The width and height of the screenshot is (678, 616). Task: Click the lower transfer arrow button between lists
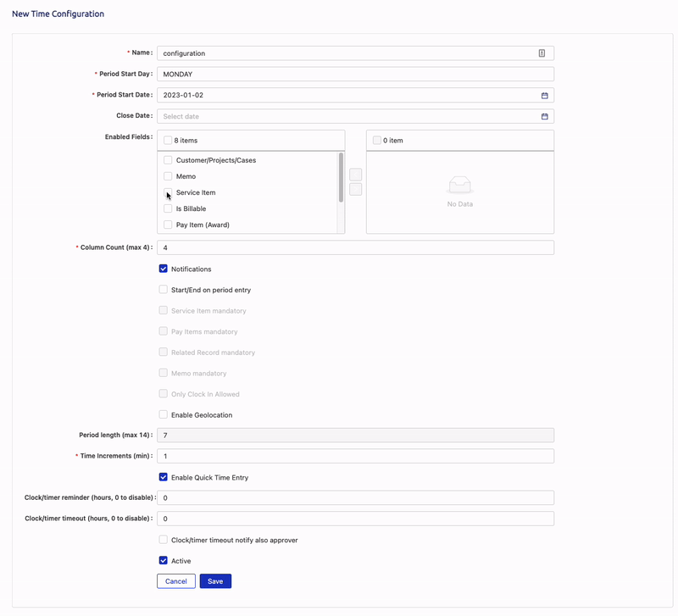pyautogui.click(x=355, y=190)
